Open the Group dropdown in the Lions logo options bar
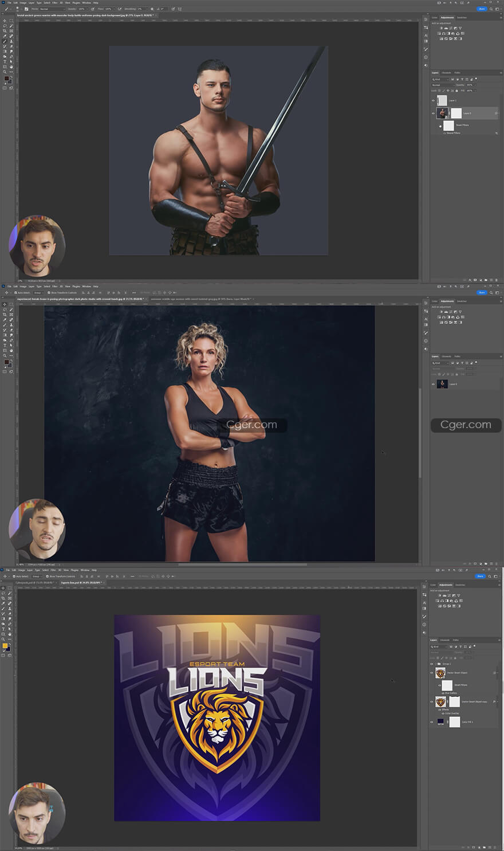The height and width of the screenshot is (851, 504). pyautogui.click(x=36, y=576)
